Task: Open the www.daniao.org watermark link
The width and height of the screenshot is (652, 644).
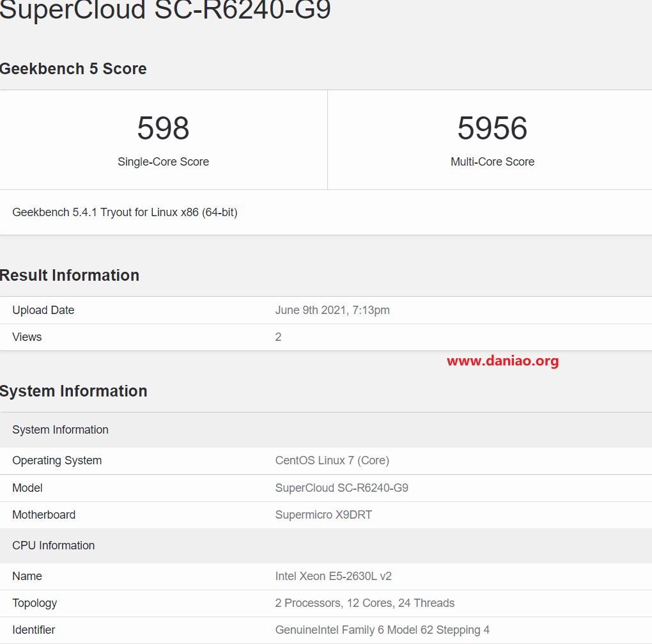Action: coord(502,361)
